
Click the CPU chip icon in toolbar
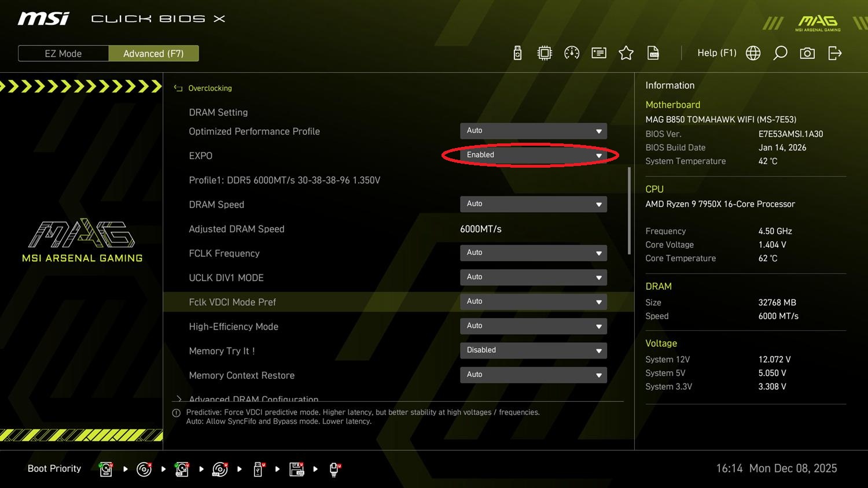coord(545,53)
